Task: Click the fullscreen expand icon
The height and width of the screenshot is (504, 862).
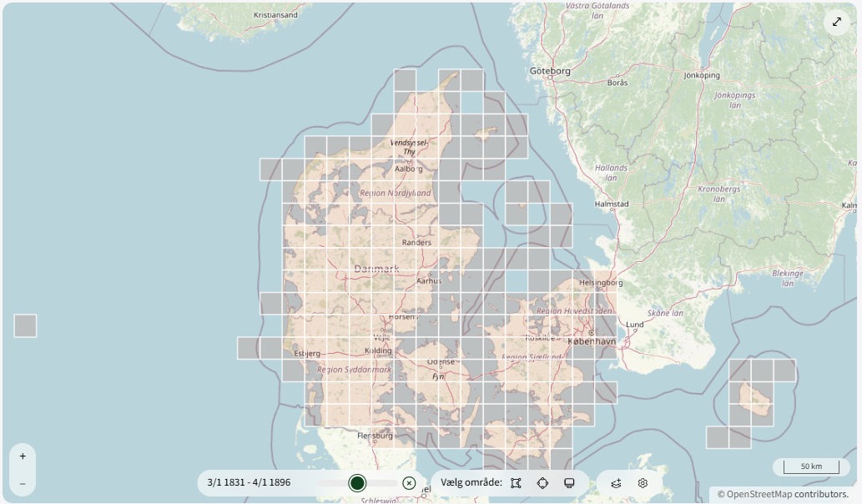Action: pyautogui.click(x=837, y=22)
